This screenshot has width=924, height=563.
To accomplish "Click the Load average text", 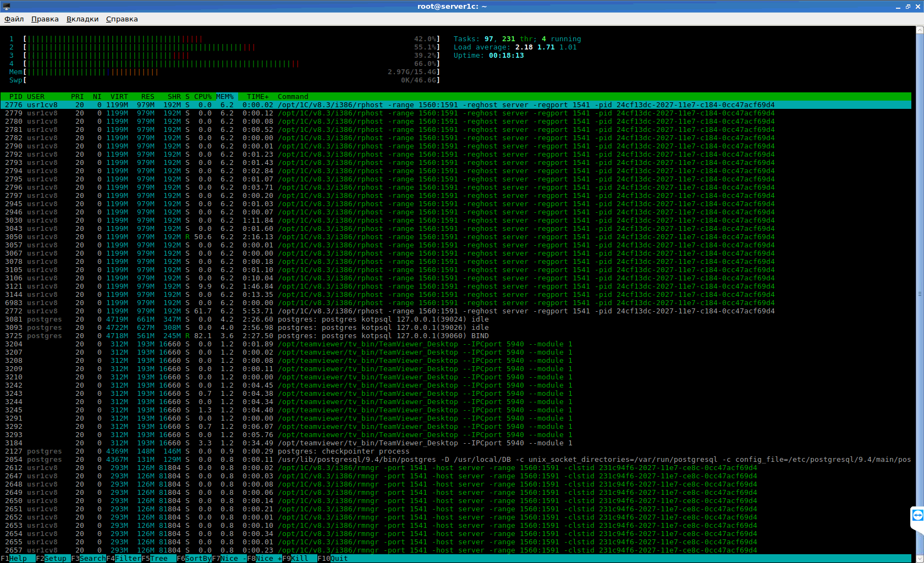I will click(x=515, y=47).
